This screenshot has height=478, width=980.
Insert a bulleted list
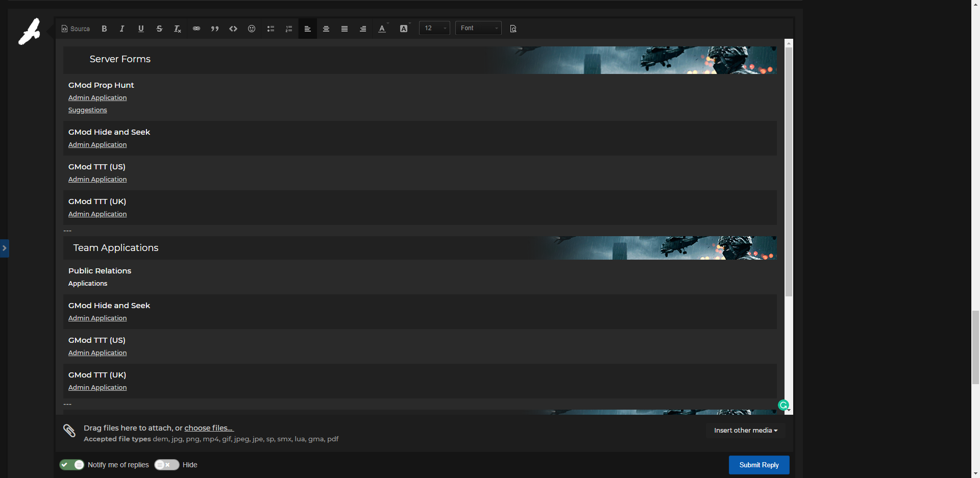[271, 29]
